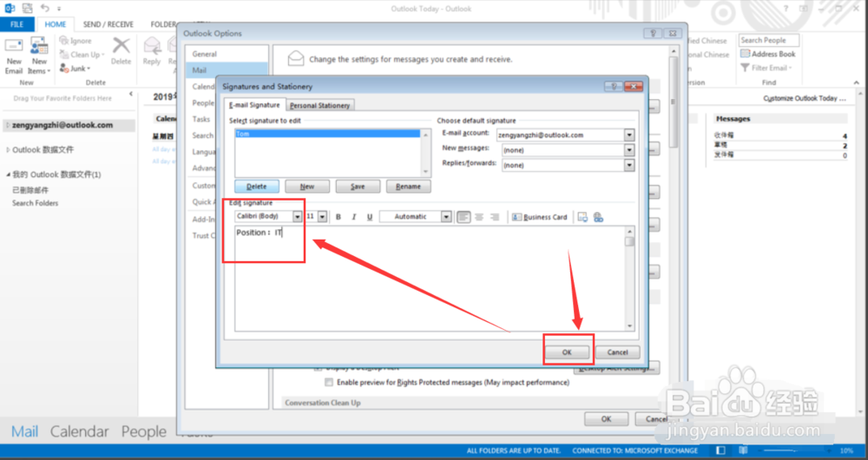Click the Insert Hyperlink icon

point(598,217)
